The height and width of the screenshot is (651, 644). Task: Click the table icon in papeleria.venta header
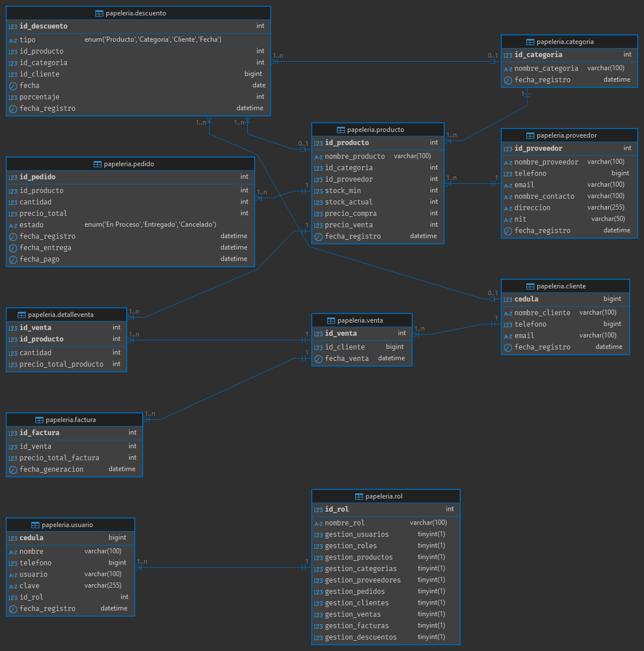click(331, 321)
